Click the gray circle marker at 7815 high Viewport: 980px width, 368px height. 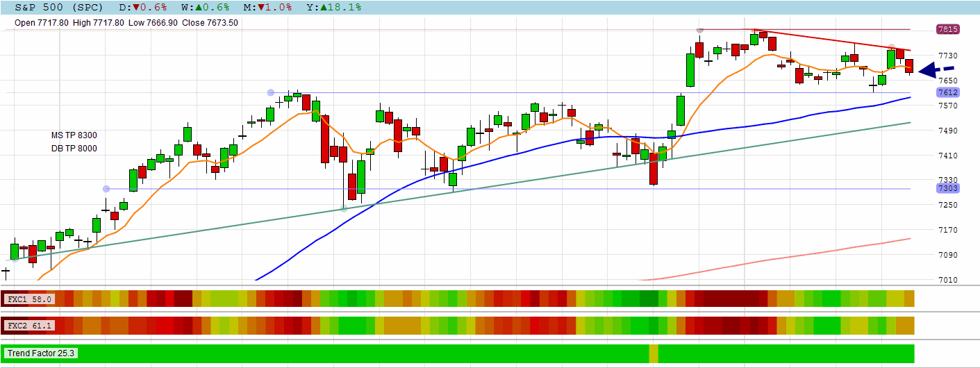700,30
